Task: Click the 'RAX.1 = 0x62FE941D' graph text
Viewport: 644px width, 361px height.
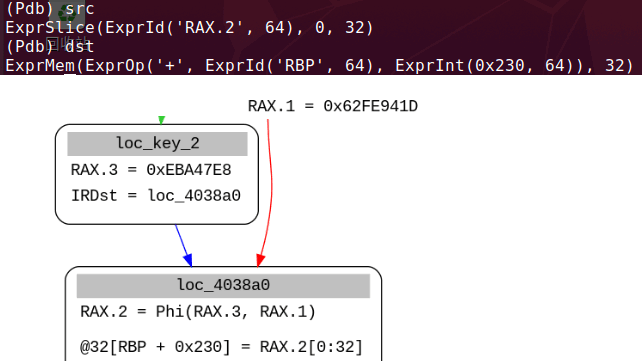Action: (x=333, y=106)
